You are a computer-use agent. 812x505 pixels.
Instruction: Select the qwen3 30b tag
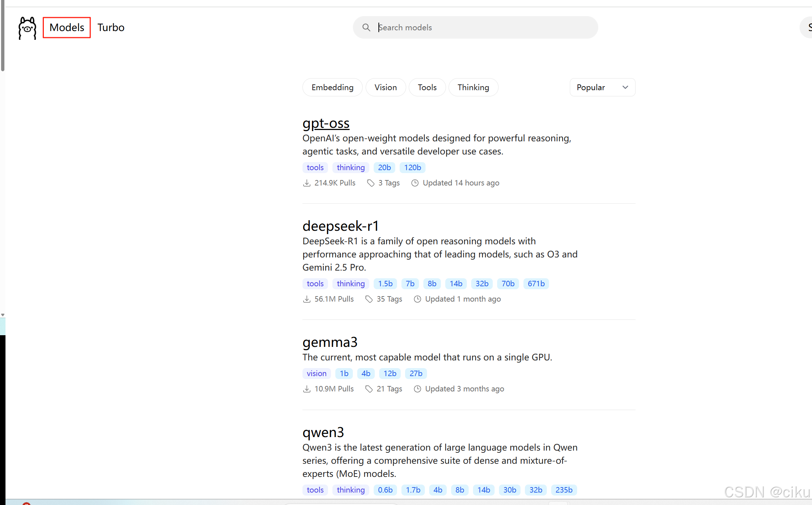[x=510, y=490]
